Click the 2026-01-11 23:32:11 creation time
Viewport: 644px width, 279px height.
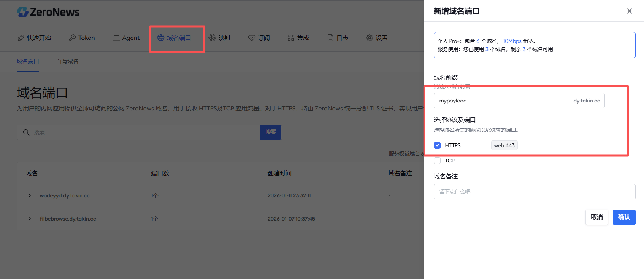click(289, 196)
